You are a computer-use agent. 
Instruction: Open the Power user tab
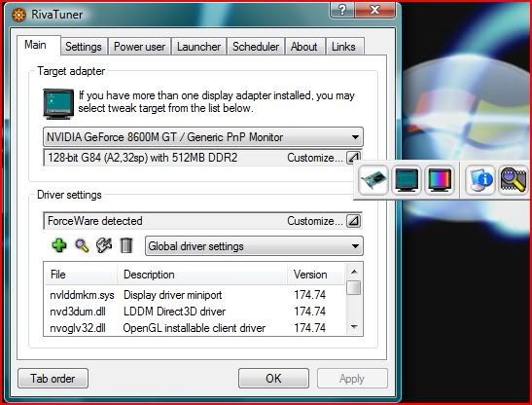(139, 47)
